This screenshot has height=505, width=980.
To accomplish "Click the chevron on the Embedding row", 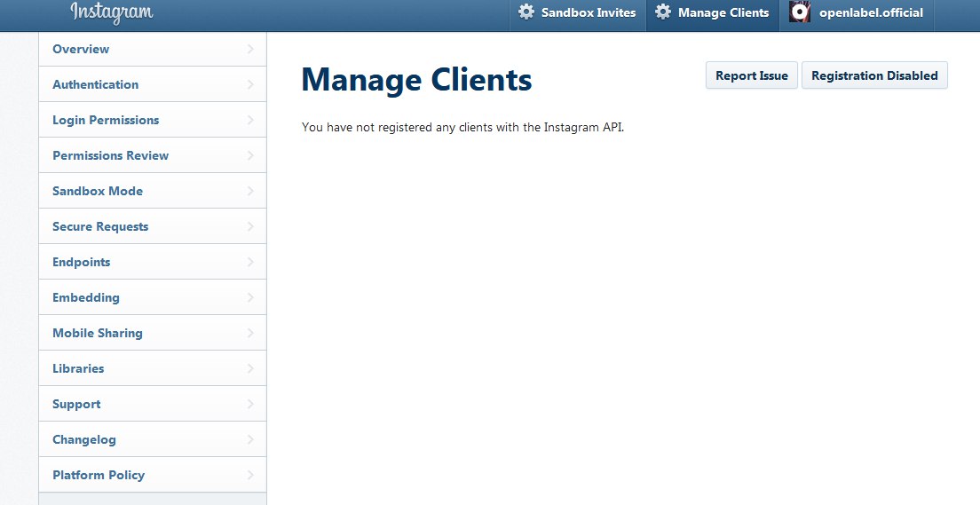I will pyautogui.click(x=250, y=297).
